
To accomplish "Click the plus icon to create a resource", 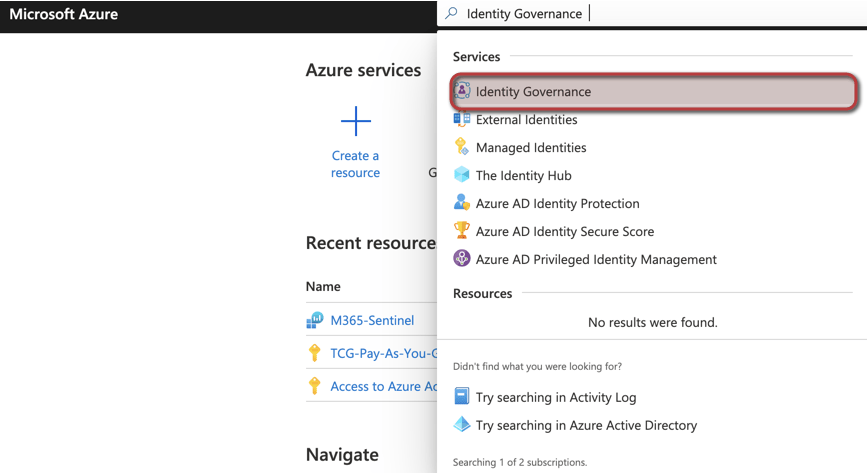I will (355, 122).
